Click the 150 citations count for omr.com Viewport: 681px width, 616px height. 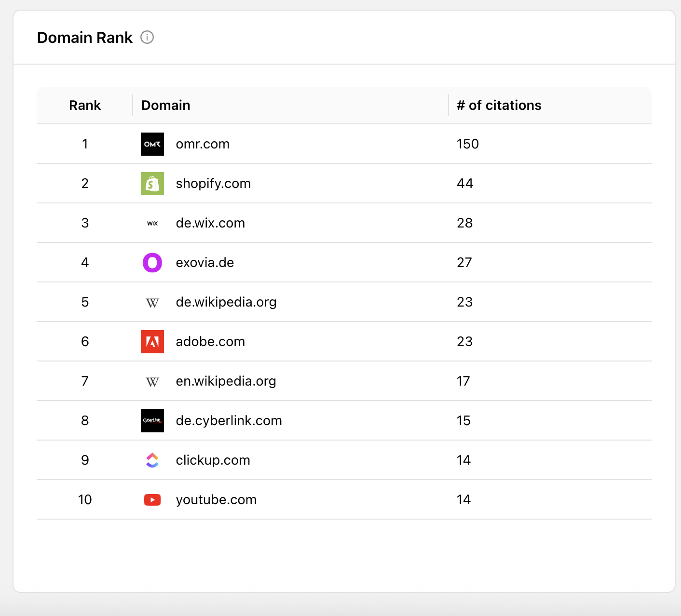(467, 144)
